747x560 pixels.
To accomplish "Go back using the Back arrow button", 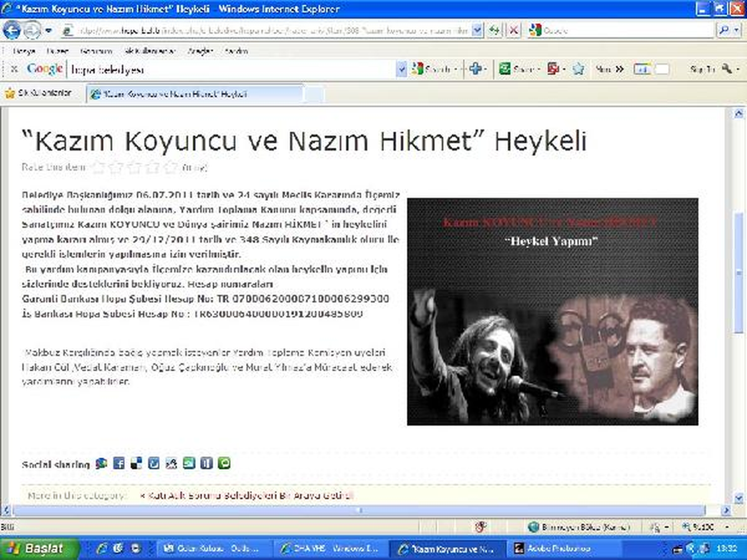I will tap(12, 29).
